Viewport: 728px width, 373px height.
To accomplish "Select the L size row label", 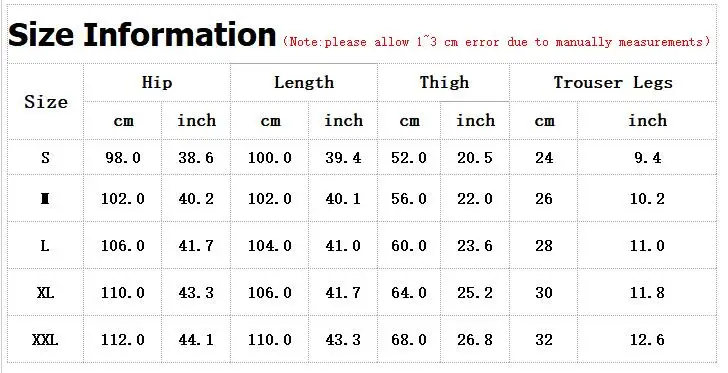I will [46, 245].
